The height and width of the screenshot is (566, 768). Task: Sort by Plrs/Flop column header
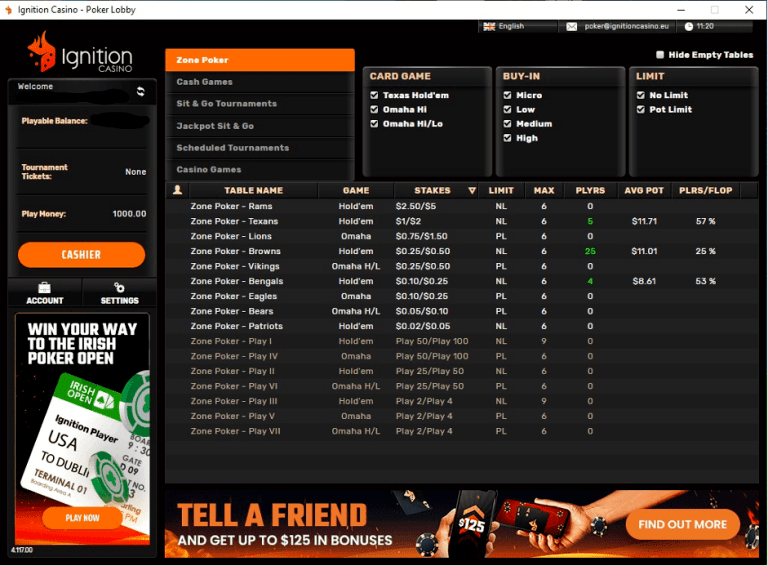click(x=706, y=190)
